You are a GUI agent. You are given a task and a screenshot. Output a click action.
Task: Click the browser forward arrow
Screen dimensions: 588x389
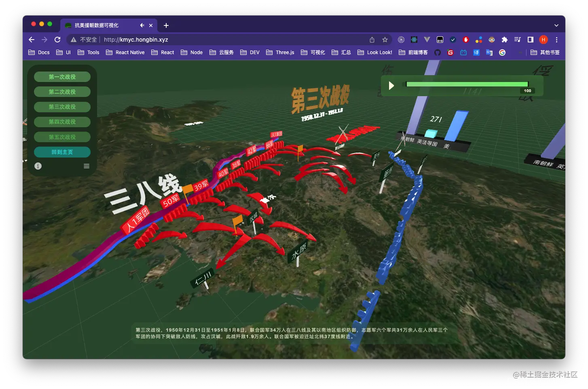[x=44, y=40]
